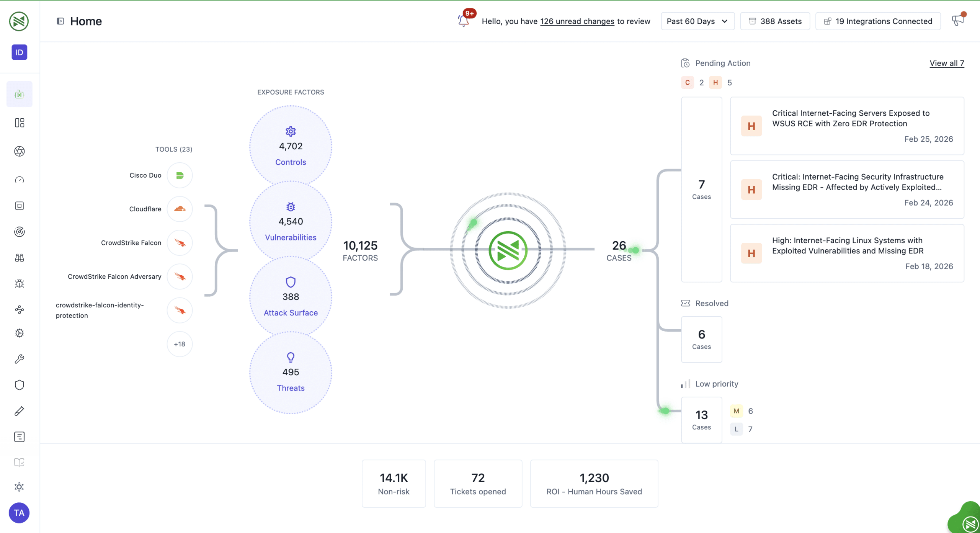This screenshot has height=533, width=980.
Task: Expand the +18 more tools bubble
Action: tap(180, 344)
